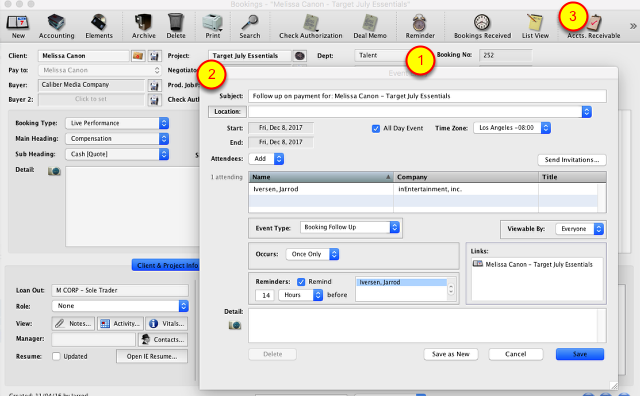Click the Reminder alarm clock icon

(x=420, y=22)
